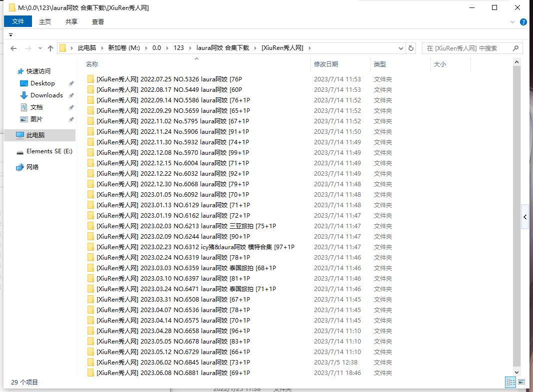The height and width of the screenshot is (392, 533).
Task: Navigate to laura阿姣 合集下载 breadcrumb
Action: 222,48
